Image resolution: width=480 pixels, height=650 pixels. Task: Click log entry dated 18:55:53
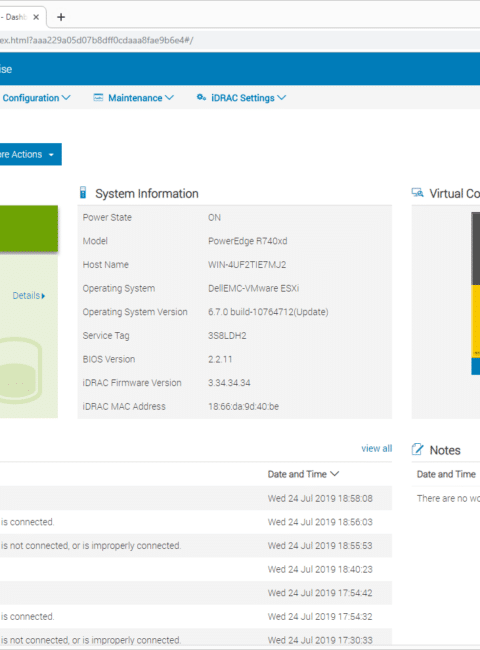196,546
